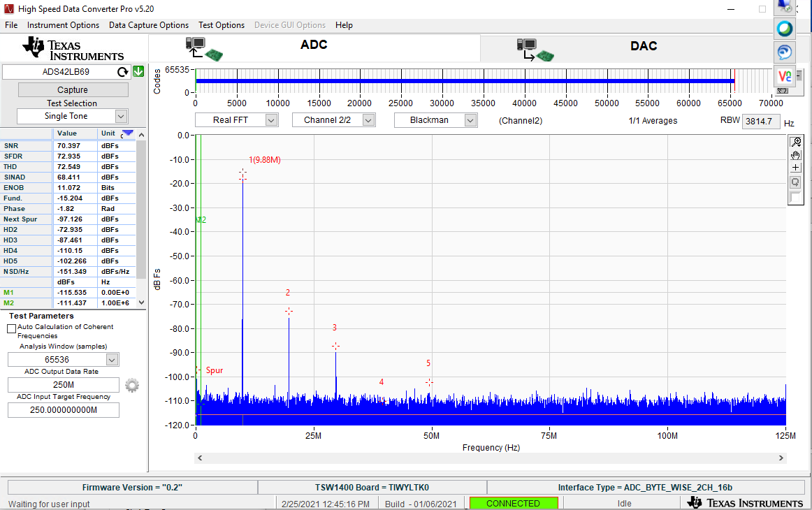Image resolution: width=812 pixels, height=510 pixels.
Task: Click the green M2 marker line on plot
Action: [201, 279]
